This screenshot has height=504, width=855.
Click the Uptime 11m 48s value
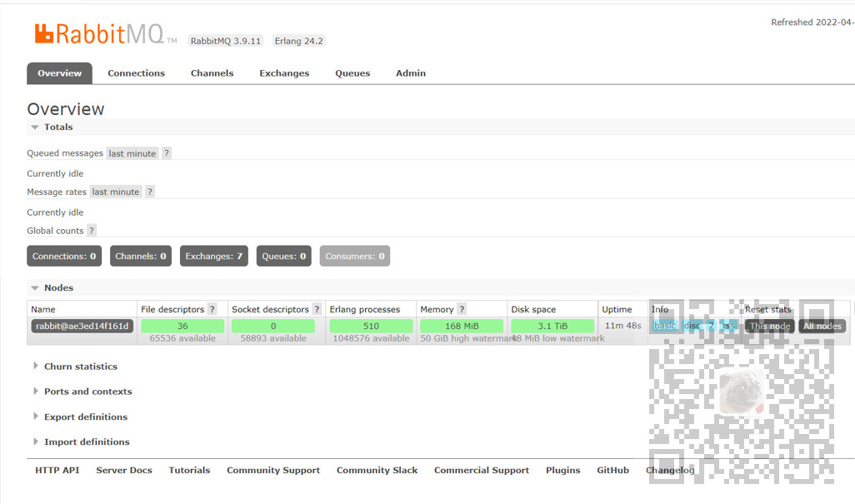[622, 325]
